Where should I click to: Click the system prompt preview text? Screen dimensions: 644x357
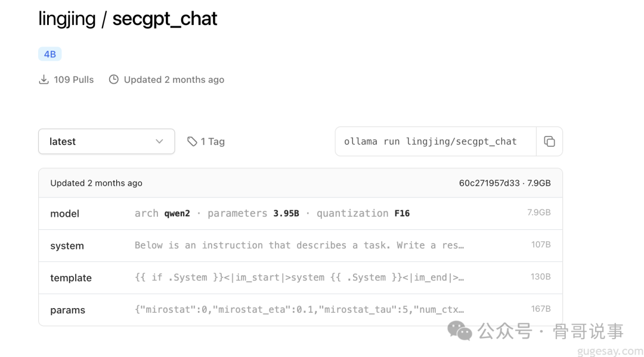click(299, 245)
